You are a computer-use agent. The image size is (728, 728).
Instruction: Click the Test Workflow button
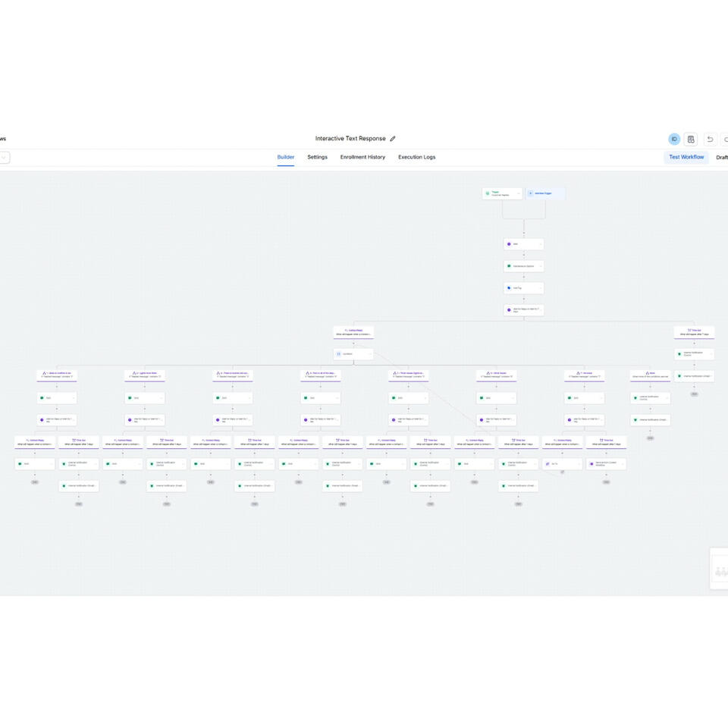[686, 157]
